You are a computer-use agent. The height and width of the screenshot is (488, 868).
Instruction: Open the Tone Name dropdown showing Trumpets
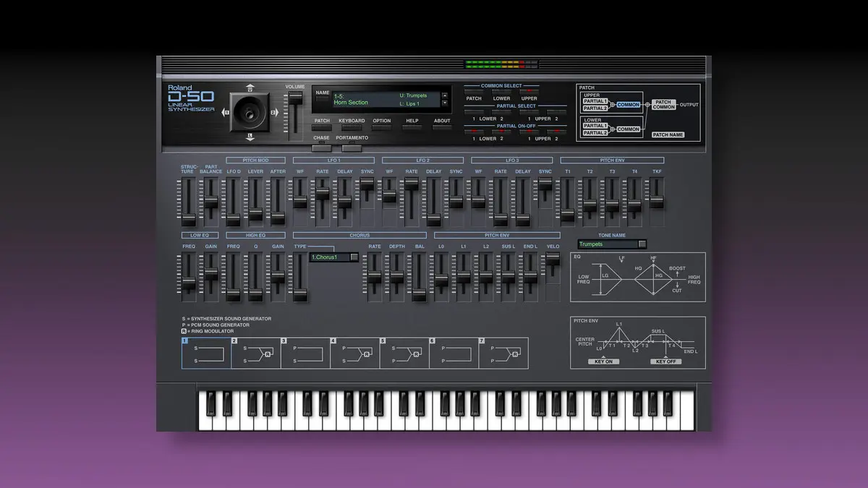coord(612,244)
